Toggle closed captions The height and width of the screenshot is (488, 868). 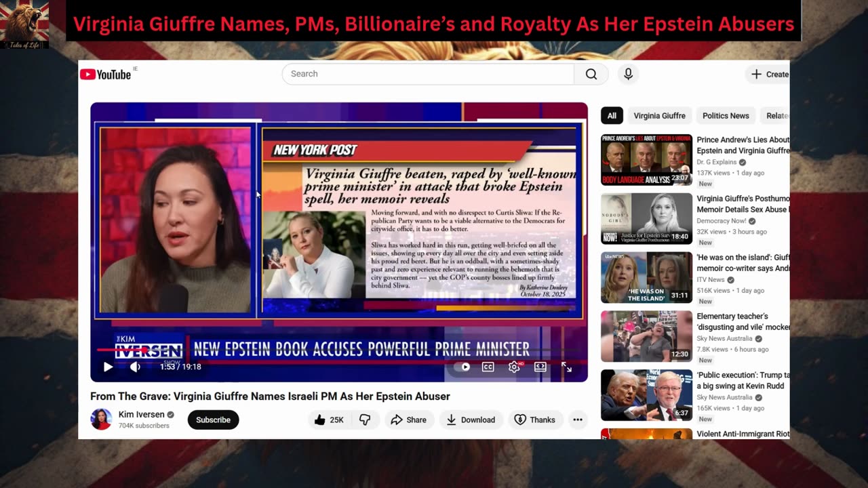488,367
